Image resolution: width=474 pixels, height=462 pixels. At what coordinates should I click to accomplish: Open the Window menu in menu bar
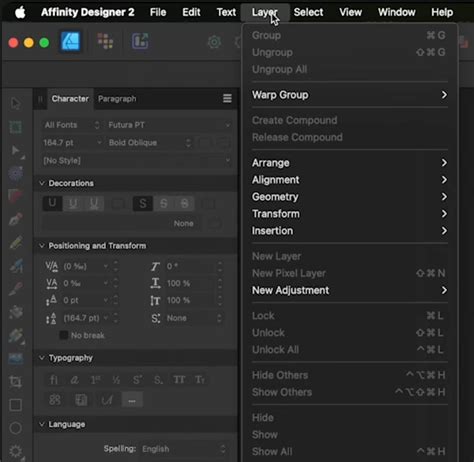point(397,12)
